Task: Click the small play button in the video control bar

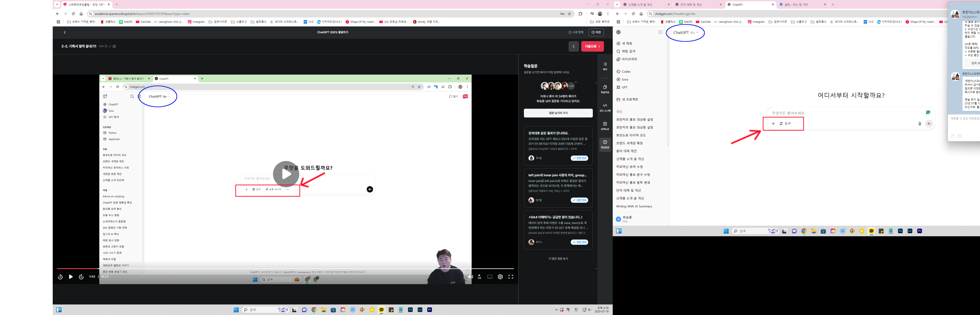Action: coord(71,277)
